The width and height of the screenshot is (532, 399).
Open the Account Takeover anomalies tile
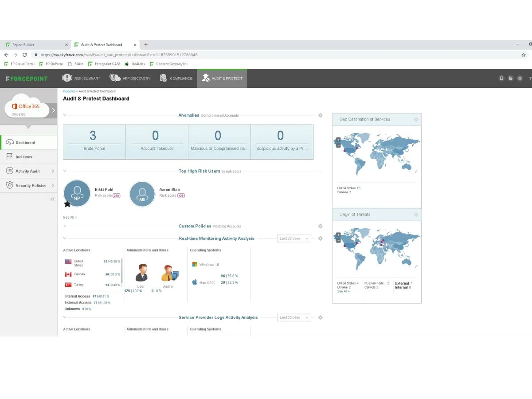(x=157, y=142)
